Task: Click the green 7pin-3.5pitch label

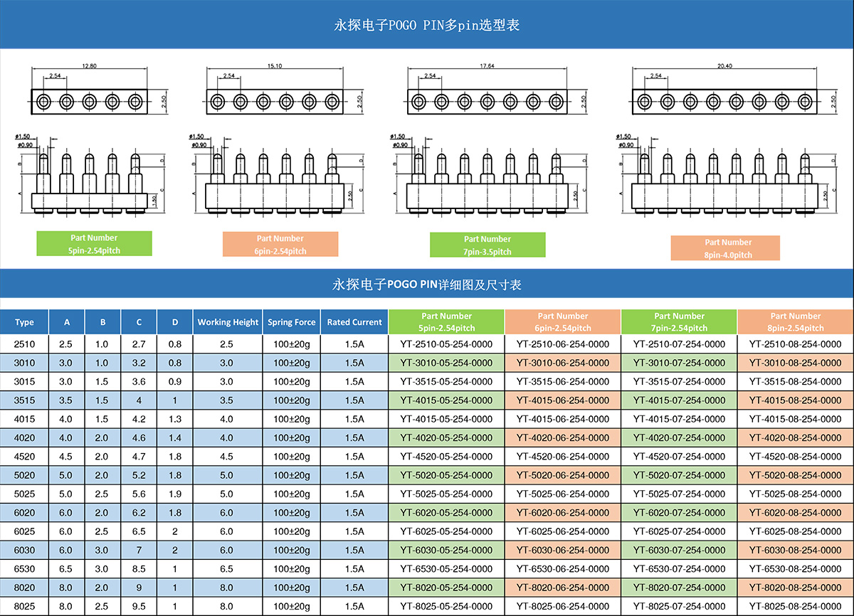Action: click(487, 245)
